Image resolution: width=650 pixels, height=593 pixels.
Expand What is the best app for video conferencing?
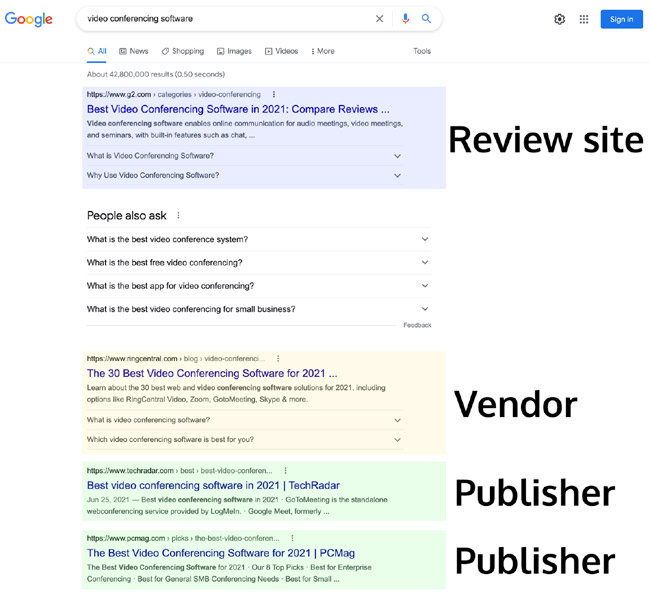[x=259, y=286]
